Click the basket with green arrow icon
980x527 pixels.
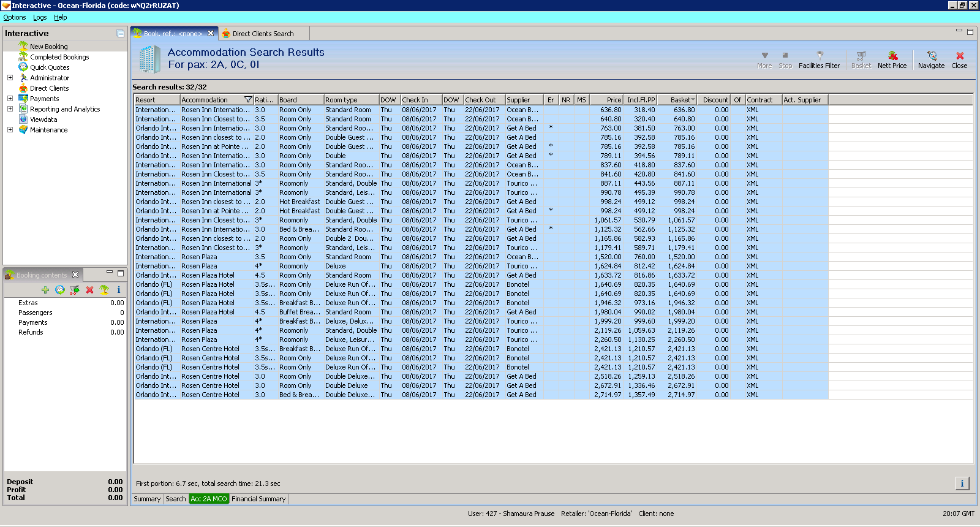75,290
